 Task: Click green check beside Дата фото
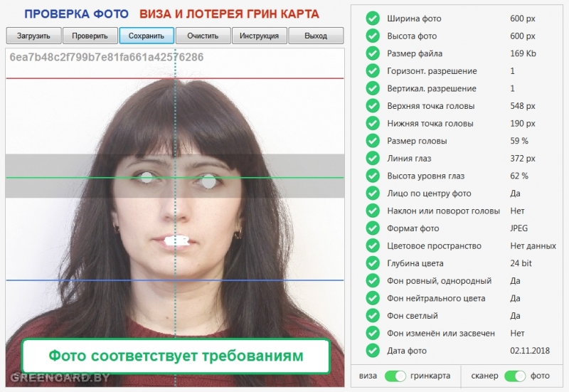point(373,351)
